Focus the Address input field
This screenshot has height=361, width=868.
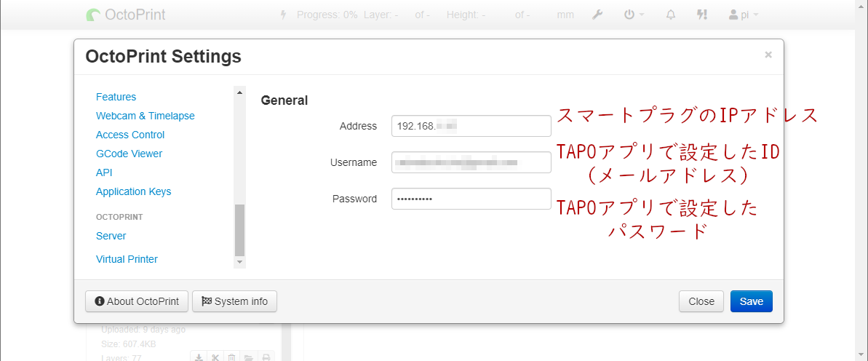[x=471, y=126]
